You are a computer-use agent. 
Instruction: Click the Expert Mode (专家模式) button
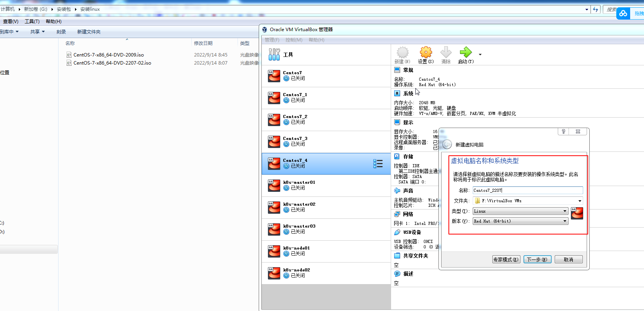506,259
